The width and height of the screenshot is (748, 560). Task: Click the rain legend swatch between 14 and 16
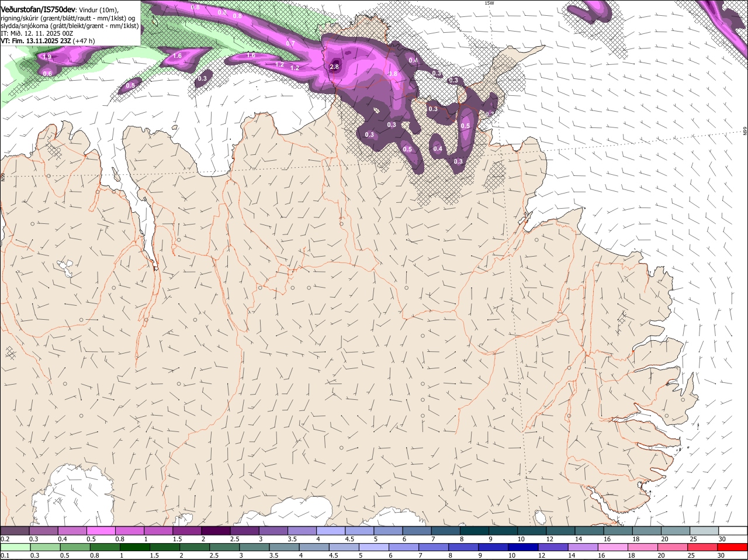click(584, 547)
